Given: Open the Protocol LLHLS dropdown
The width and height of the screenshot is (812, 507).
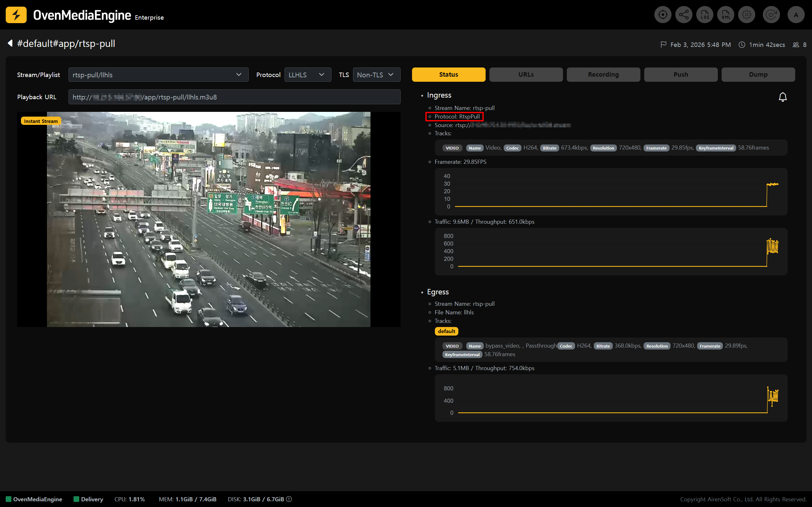Looking at the screenshot, I should (x=307, y=75).
